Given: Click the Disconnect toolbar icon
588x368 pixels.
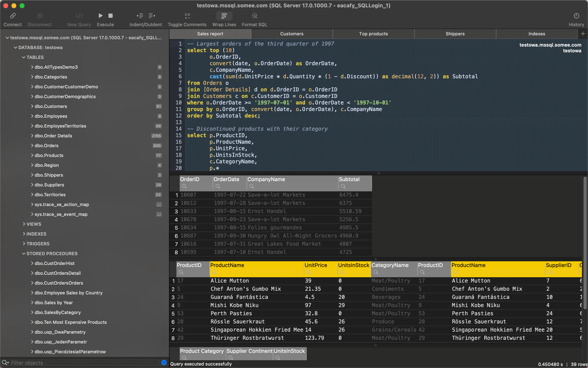Looking at the screenshot, I should tap(40, 16).
